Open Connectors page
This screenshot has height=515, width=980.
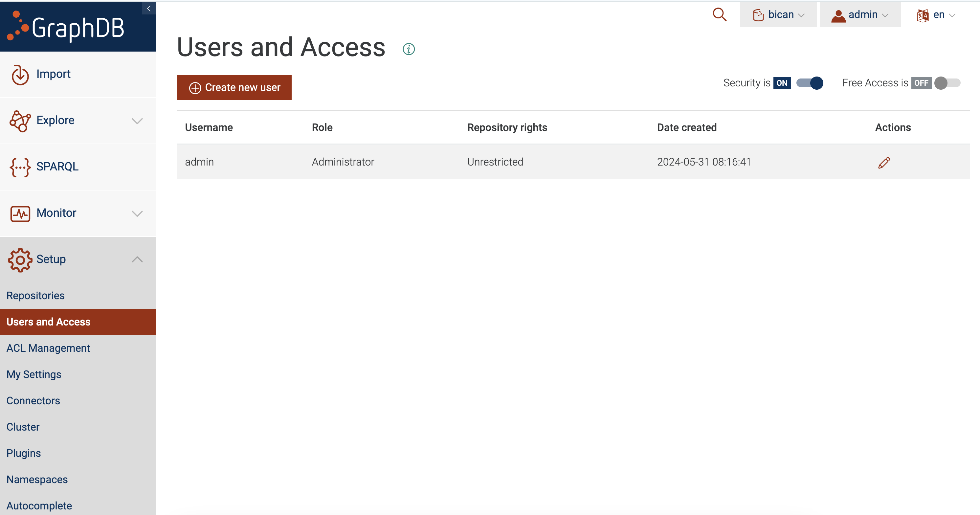(78, 400)
